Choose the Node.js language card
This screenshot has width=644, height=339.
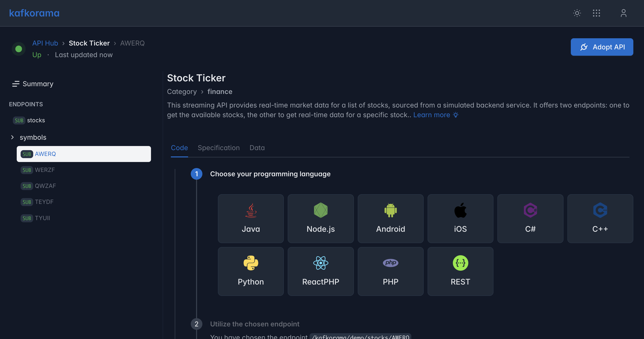(x=320, y=219)
